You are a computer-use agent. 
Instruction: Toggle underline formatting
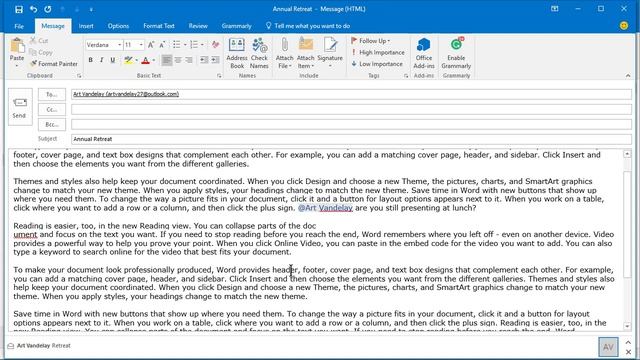pos(112,60)
